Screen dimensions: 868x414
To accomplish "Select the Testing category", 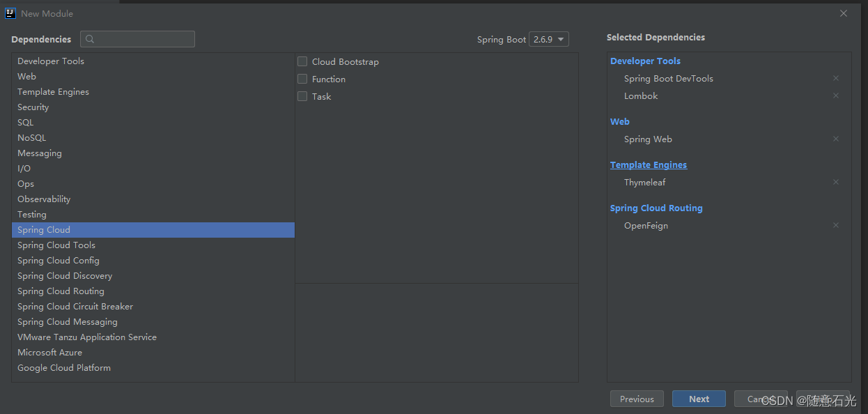I will [x=153, y=215].
